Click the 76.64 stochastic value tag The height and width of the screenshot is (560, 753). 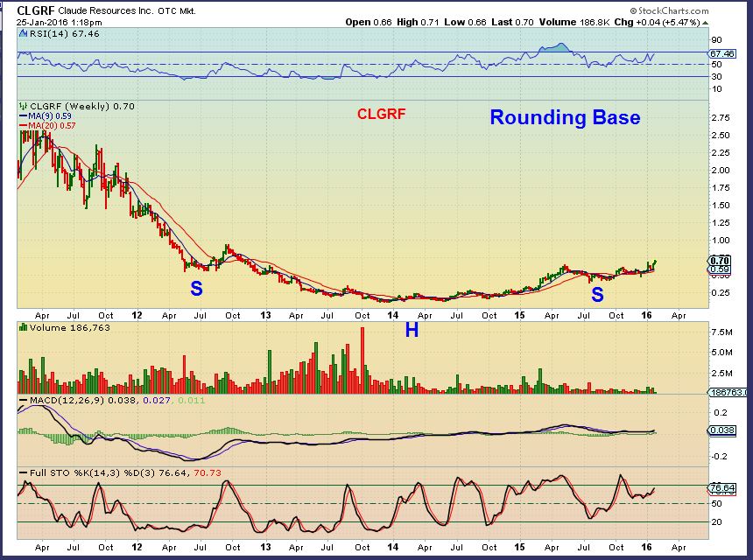pyautogui.click(x=722, y=488)
